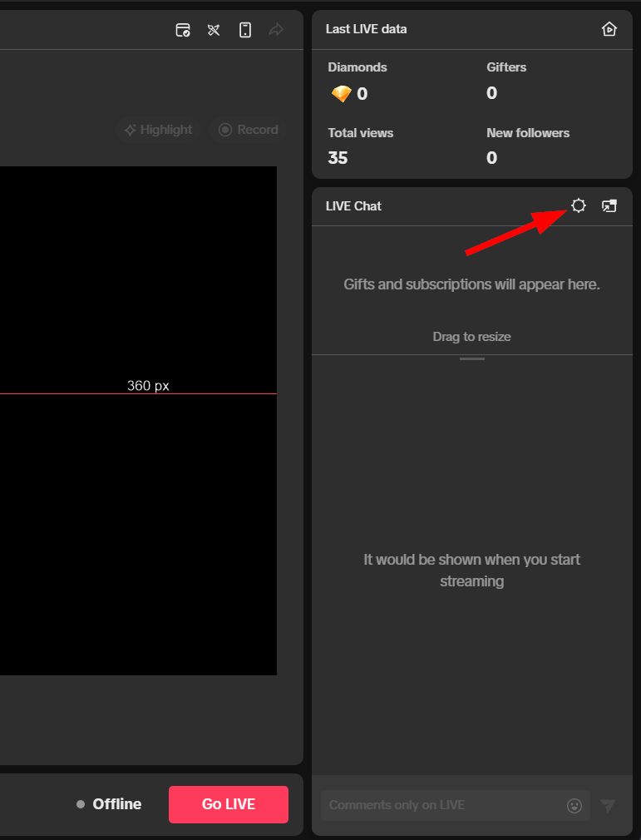Click the send comment paper plane icon
The height and width of the screenshot is (840, 641).
(x=608, y=805)
